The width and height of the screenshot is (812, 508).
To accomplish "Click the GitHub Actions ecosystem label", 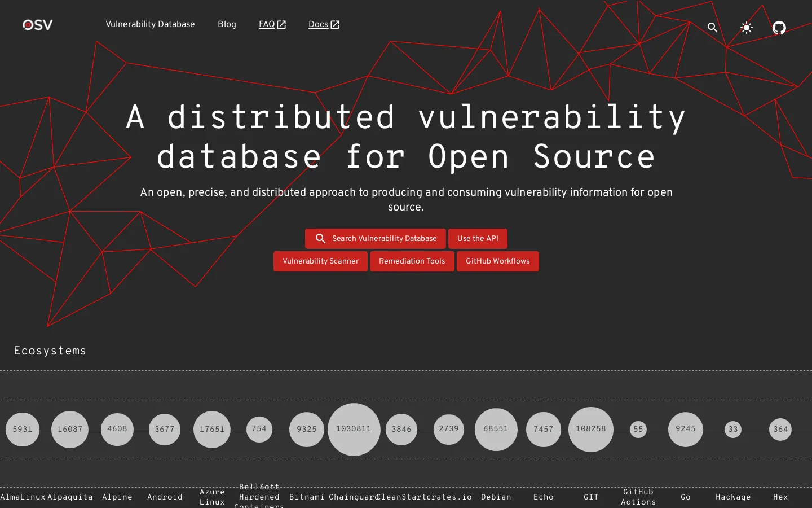I will pos(638,497).
